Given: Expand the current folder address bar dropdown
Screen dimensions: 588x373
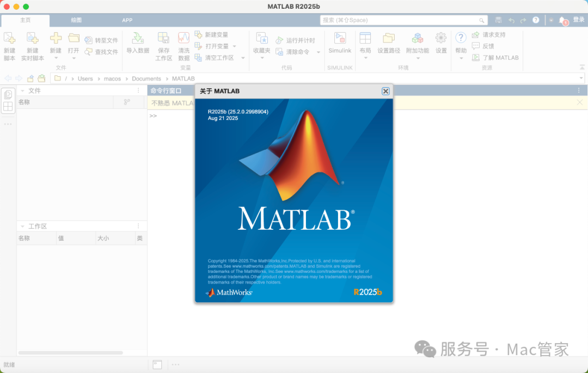Looking at the screenshot, I should (581, 78).
